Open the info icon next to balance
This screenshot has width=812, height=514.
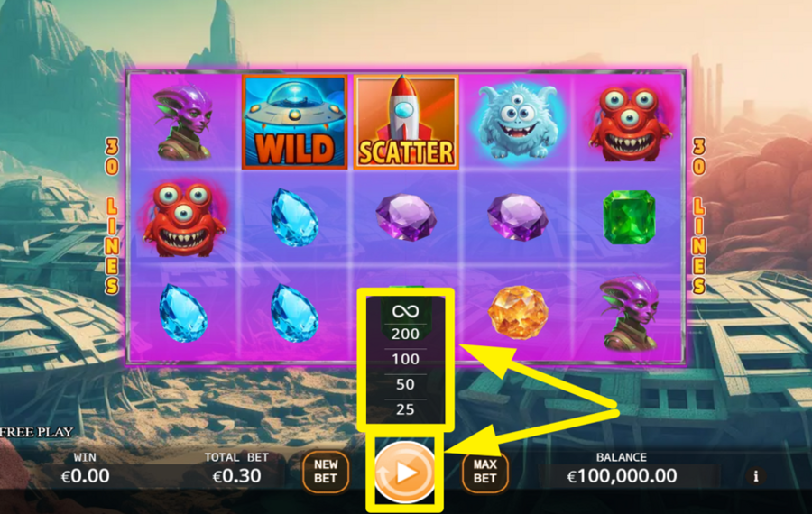(x=756, y=476)
